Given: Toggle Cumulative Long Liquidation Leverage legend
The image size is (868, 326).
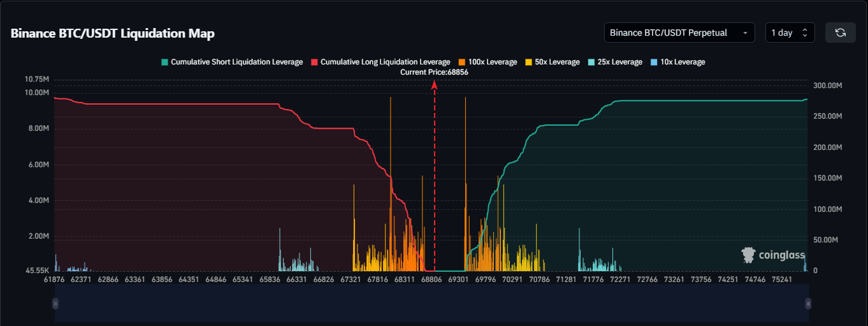Looking at the screenshot, I should pyautogui.click(x=380, y=62).
